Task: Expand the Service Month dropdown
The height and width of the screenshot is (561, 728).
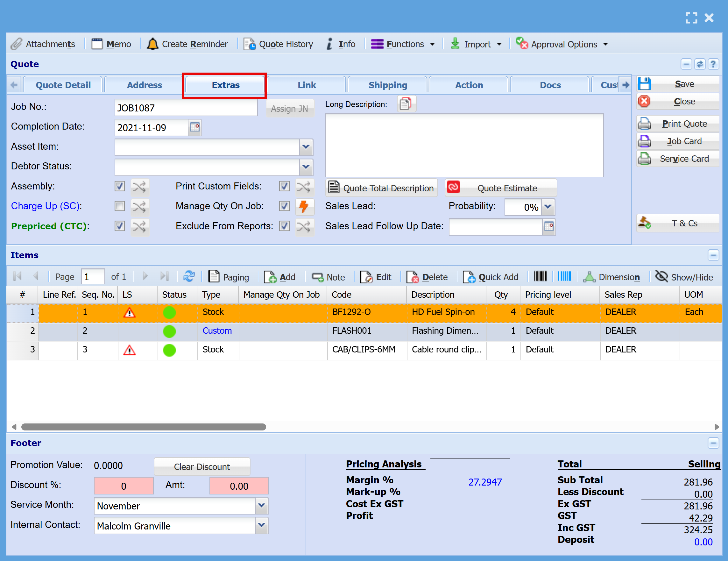Action: 262,506
